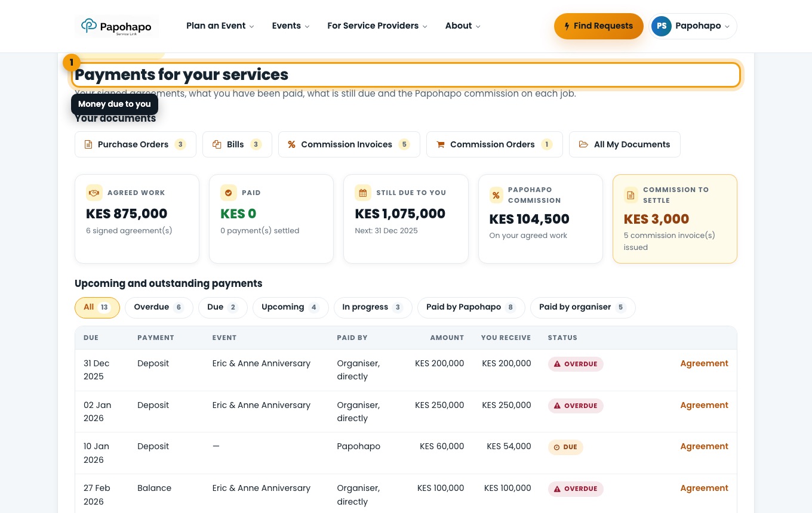The height and width of the screenshot is (513, 812).
Task: Open All My Documents
Action: pos(625,144)
